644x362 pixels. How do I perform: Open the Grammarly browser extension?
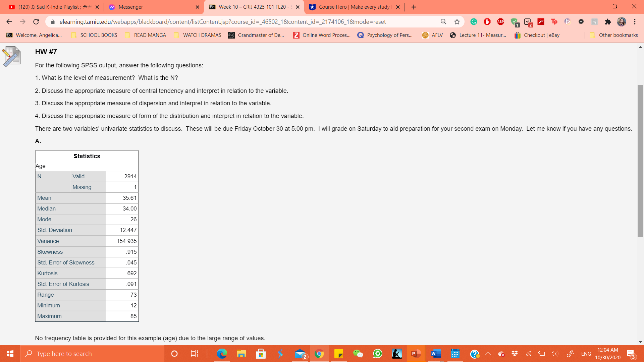(474, 21)
